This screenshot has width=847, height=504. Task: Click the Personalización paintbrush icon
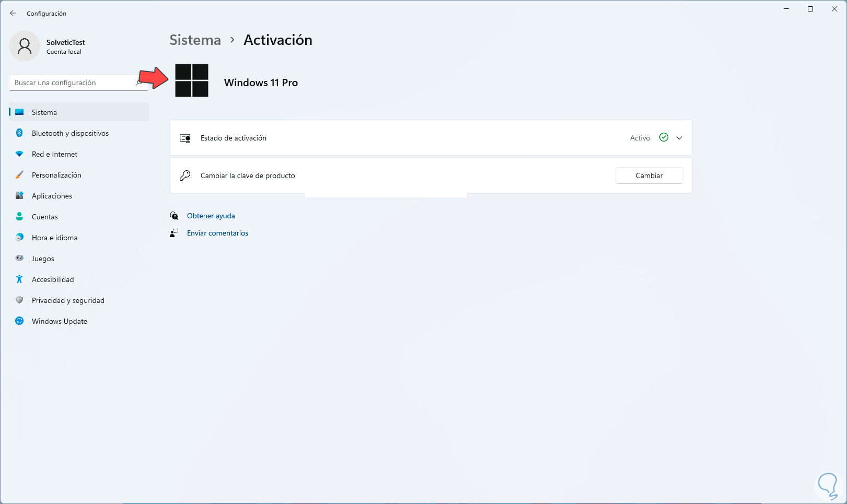pos(19,175)
